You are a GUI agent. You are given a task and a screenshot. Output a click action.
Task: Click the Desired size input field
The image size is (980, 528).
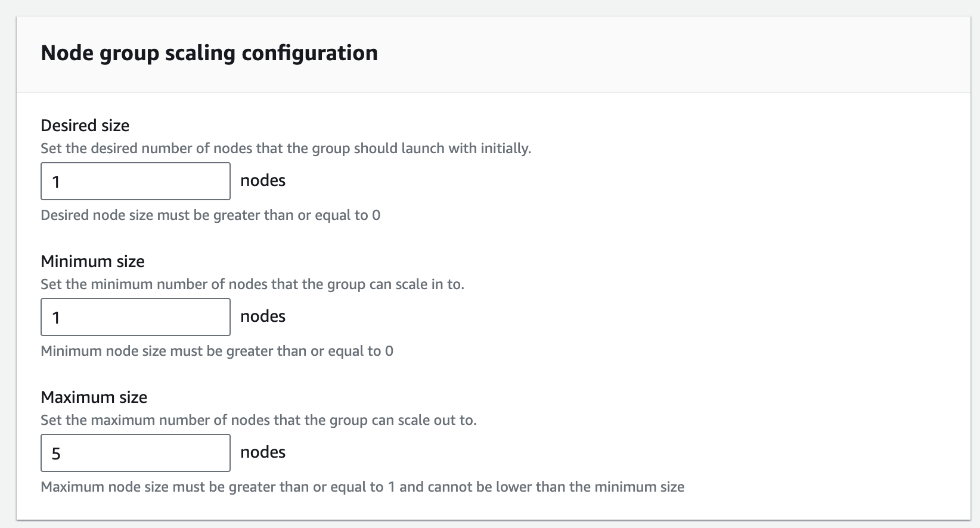(135, 181)
